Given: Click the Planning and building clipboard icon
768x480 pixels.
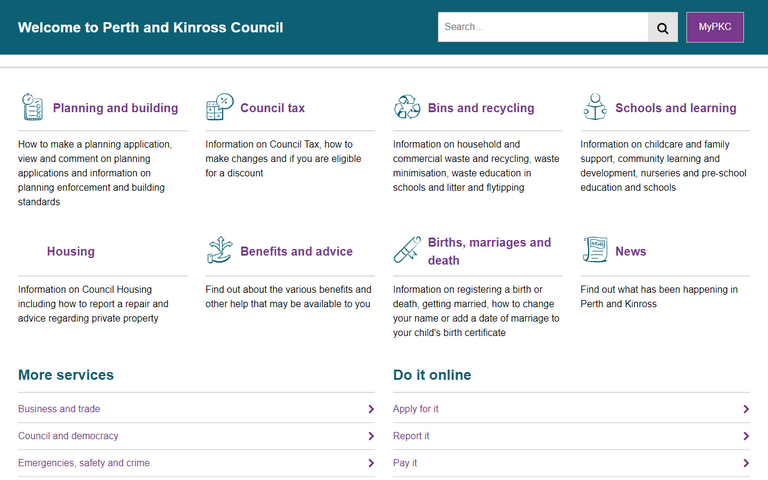Looking at the screenshot, I should (32, 107).
